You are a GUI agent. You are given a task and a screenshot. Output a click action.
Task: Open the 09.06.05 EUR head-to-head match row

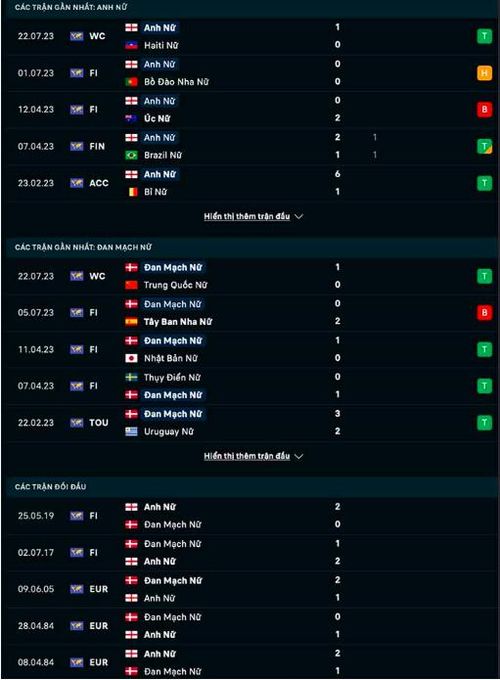[250, 589]
